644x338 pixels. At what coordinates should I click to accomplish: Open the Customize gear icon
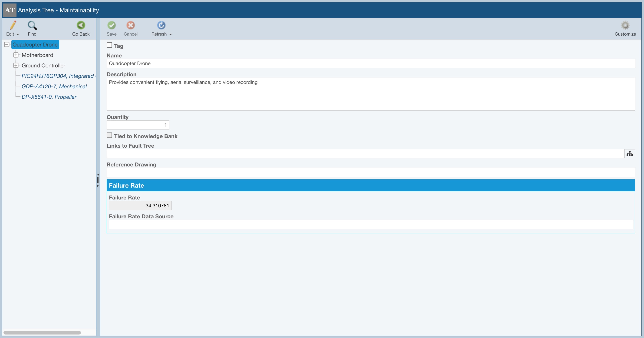[625, 25]
